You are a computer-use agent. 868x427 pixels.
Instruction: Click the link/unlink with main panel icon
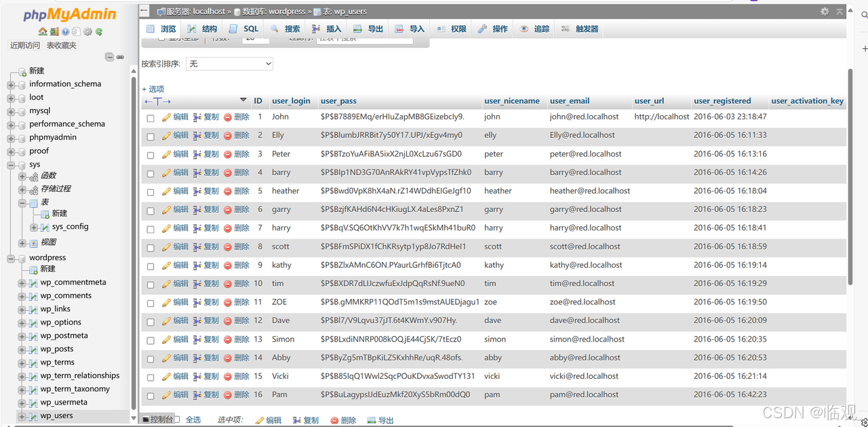(120, 57)
